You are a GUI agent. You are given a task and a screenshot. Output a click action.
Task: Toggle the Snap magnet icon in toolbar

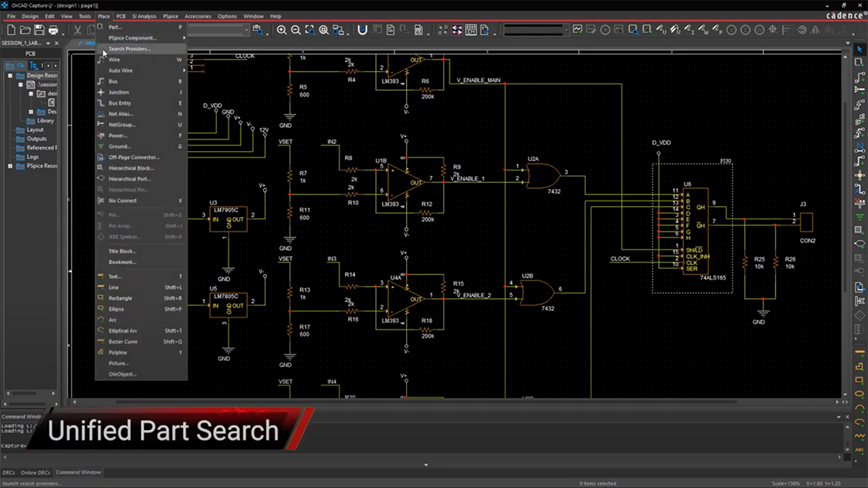(x=362, y=30)
